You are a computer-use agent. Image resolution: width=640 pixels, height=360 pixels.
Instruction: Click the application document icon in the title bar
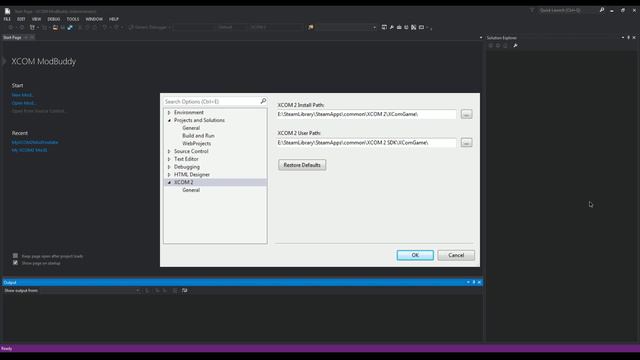click(7, 11)
